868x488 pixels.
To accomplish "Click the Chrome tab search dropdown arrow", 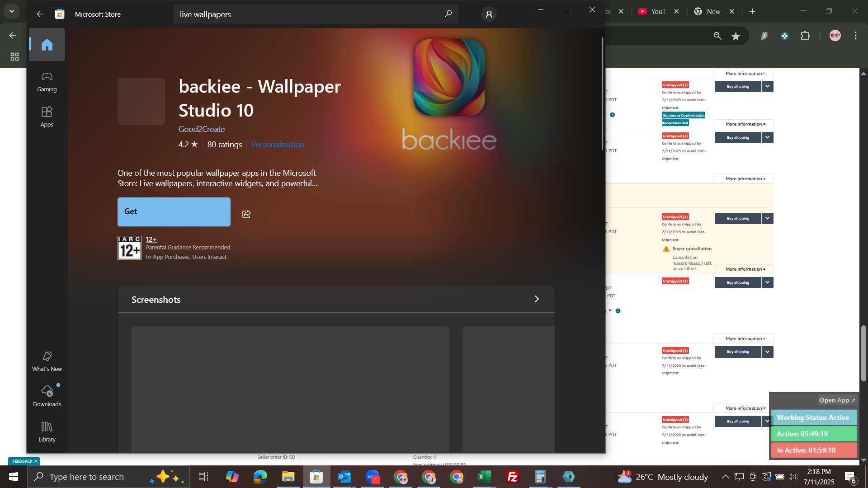I will pos(12,11).
